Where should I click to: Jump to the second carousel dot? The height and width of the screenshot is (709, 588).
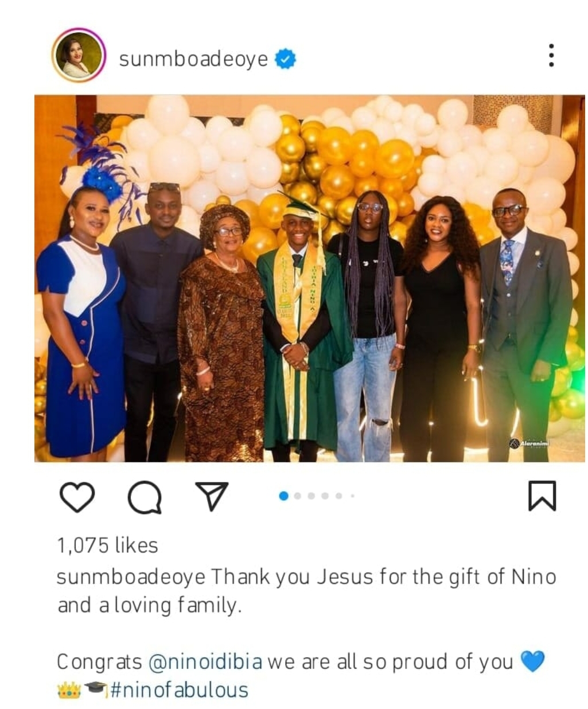coord(298,496)
